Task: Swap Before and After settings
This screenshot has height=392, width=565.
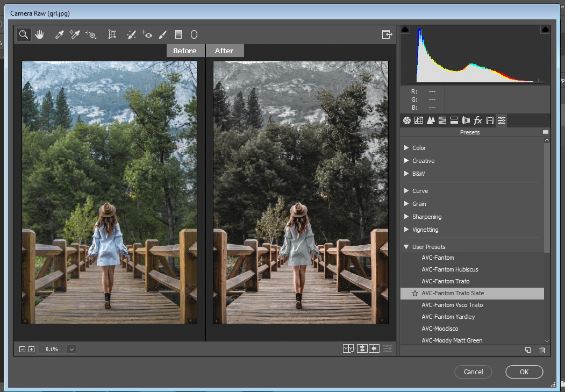Action: (362, 348)
